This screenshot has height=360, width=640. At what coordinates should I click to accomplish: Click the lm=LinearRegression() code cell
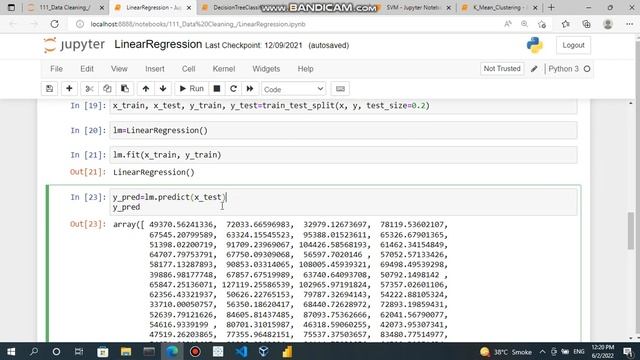(343, 131)
